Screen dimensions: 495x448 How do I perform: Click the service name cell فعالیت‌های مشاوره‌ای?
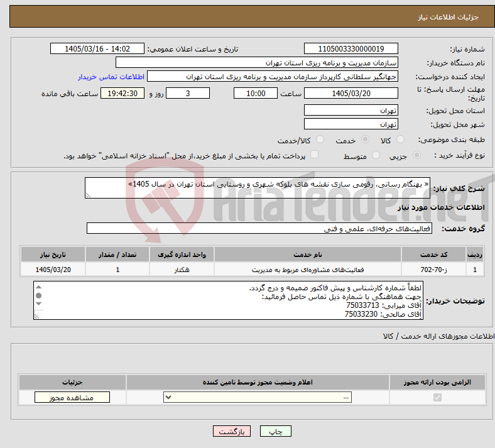(x=308, y=270)
